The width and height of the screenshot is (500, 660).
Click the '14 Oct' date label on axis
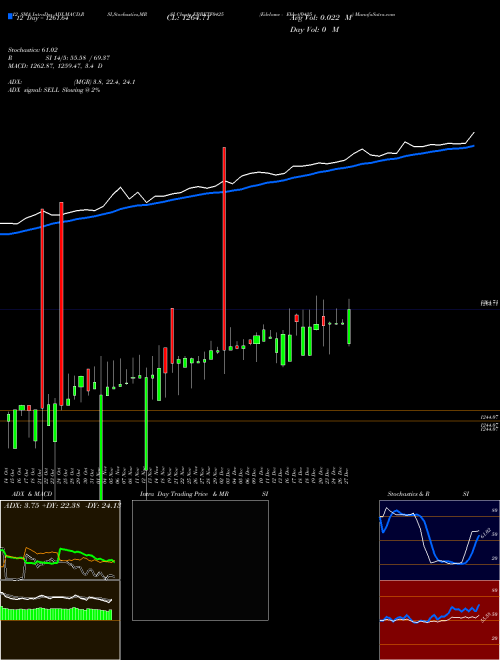[x=7, y=475]
